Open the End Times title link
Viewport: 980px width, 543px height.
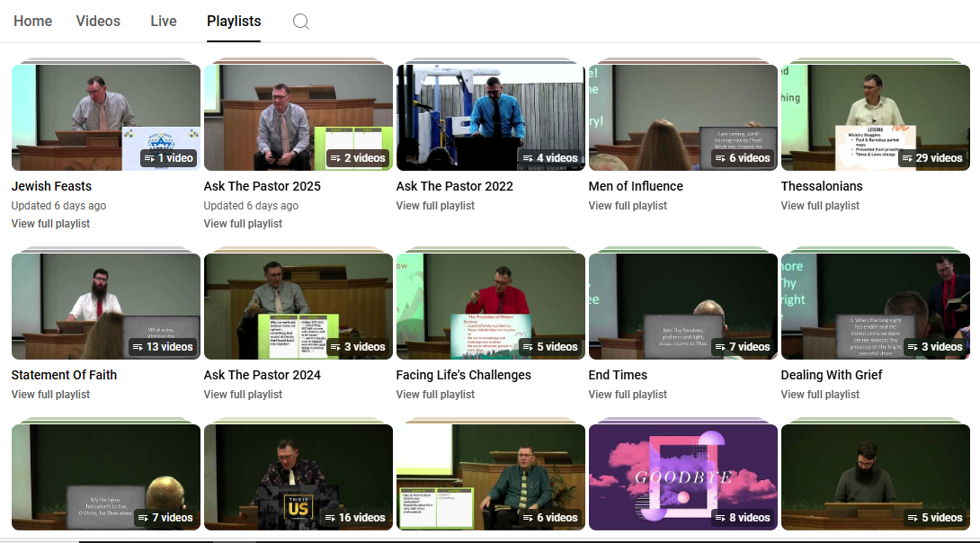tap(619, 375)
